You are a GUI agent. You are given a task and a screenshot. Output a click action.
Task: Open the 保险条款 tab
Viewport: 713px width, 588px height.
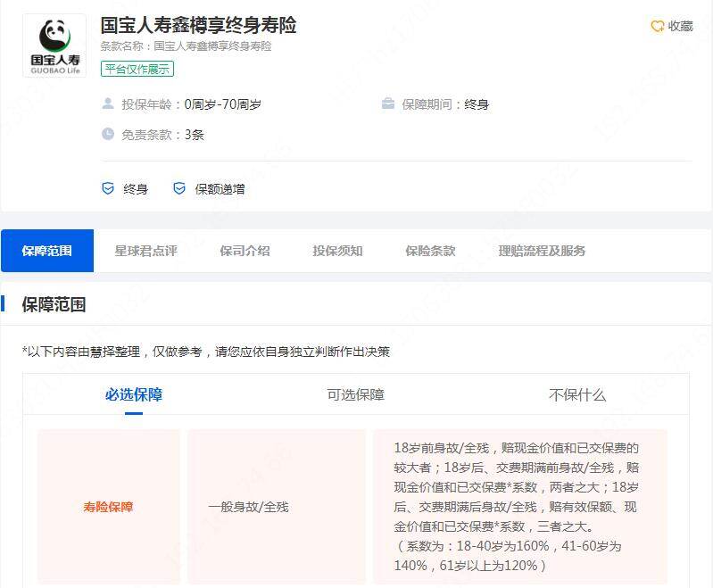(430, 251)
